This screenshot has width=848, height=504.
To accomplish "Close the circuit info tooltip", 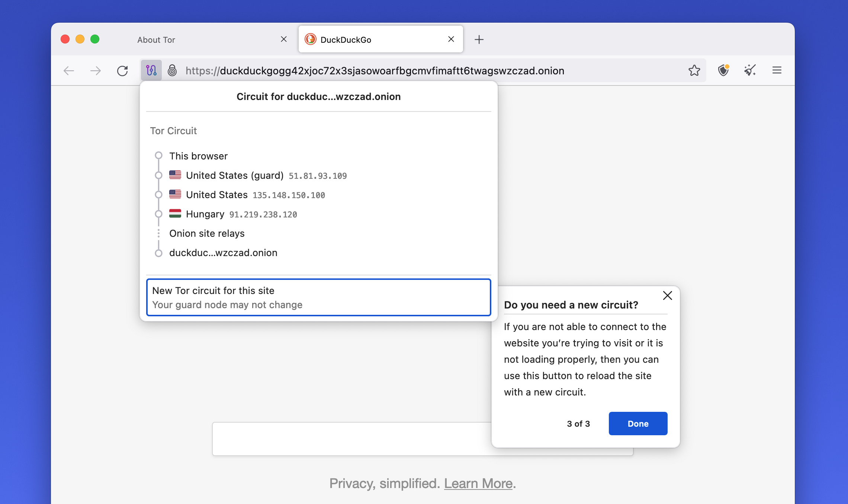I will (x=667, y=295).
